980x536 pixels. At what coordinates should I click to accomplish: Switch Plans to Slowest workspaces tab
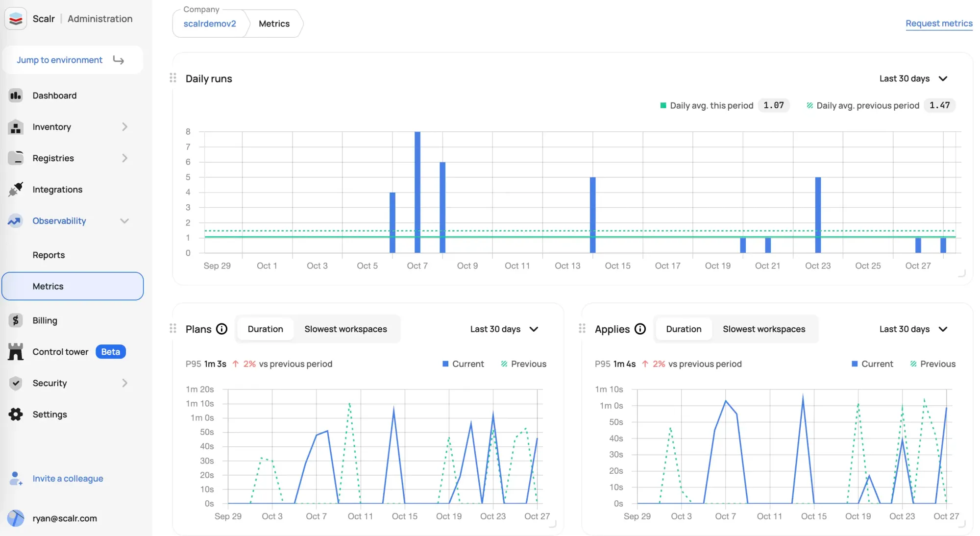[345, 329]
